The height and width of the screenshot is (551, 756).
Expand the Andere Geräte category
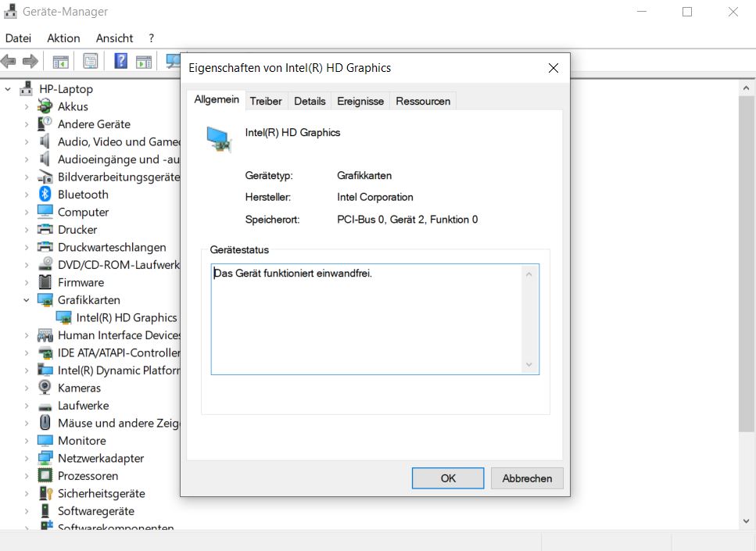pos(26,124)
